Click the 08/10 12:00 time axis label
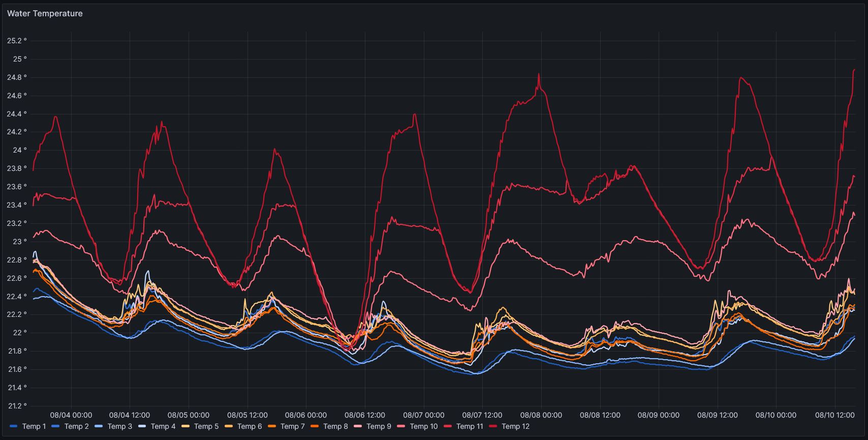 [835, 415]
